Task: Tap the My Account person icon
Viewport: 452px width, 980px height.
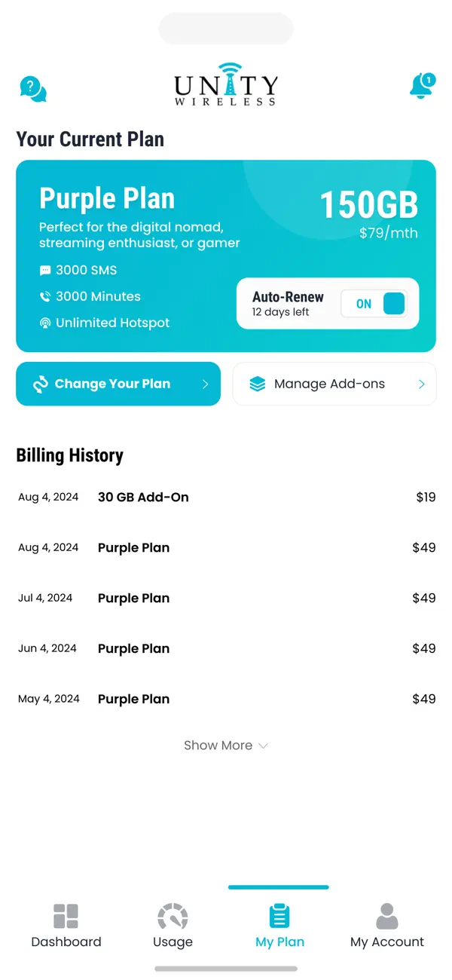Action: tap(386, 916)
